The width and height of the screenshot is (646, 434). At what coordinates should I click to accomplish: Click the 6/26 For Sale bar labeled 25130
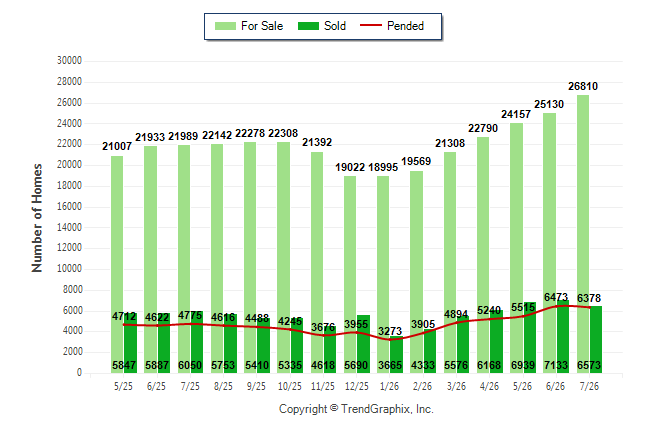click(550, 243)
